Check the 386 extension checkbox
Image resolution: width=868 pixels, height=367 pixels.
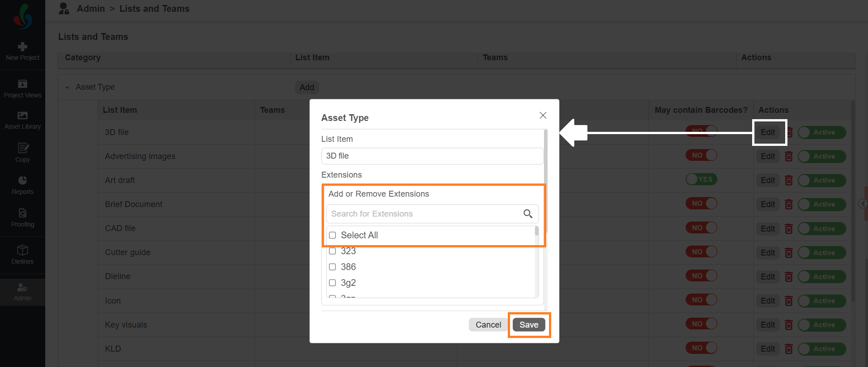(333, 267)
